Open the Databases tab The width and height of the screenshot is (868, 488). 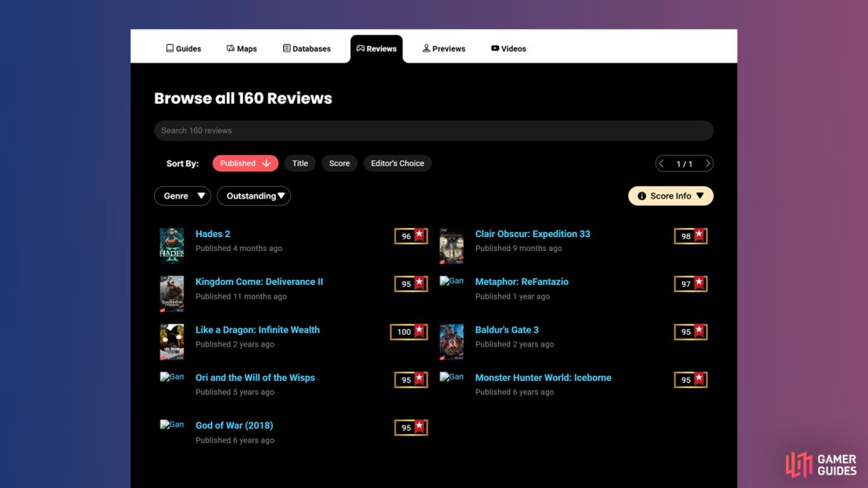point(307,48)
